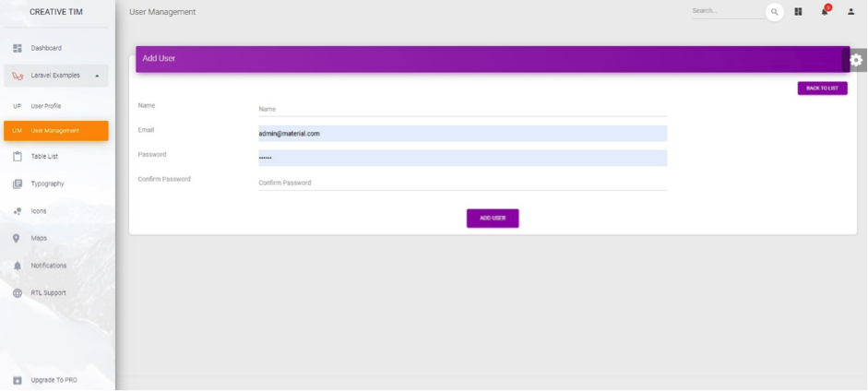Click the Confirm Password field

click(461, 183)
